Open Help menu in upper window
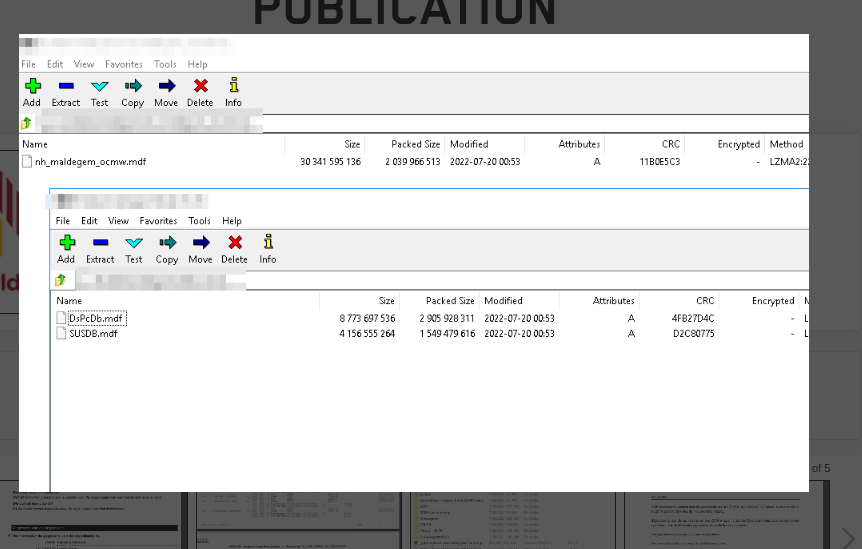This screenshot has height=549, width=862. coord(197,64)
